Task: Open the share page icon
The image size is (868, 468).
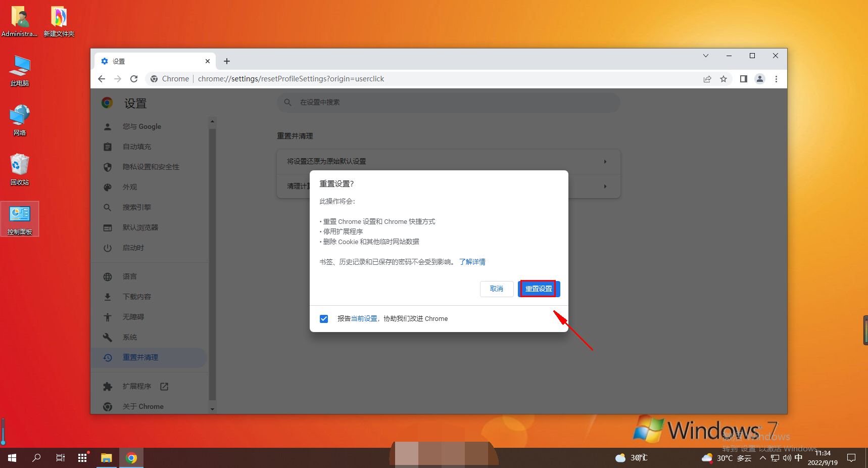Action: pyautogui.click(x=707, y=79)
